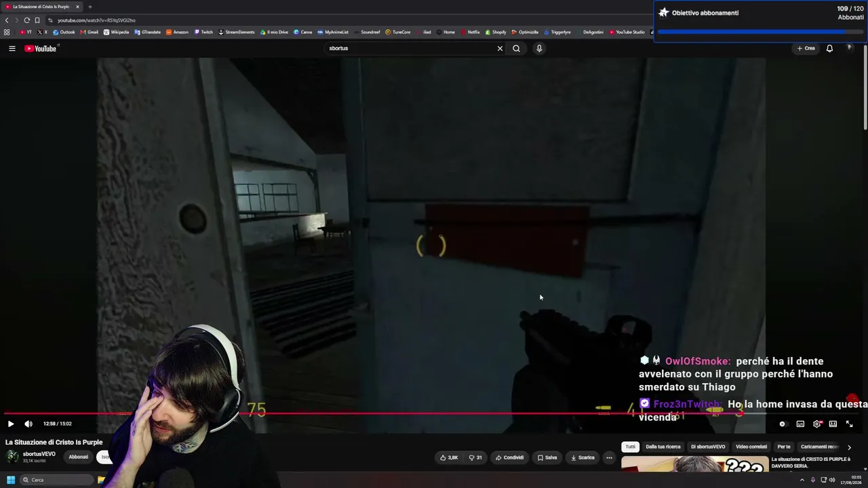Open the MyAnimeList bookmark
868x488 pixels.
[333, 32]
